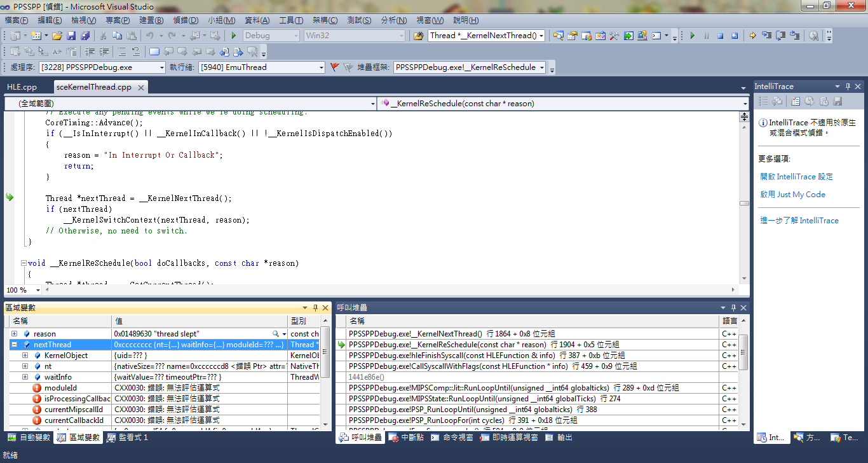Click the Restart debugging icon
868x463 pixels.
tap(735, 36)
